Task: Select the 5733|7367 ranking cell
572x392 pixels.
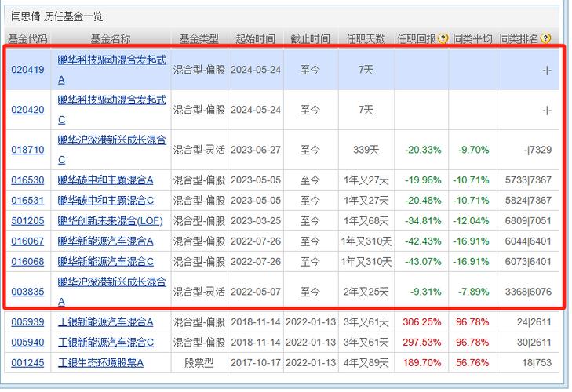Action: coord(528,180)
